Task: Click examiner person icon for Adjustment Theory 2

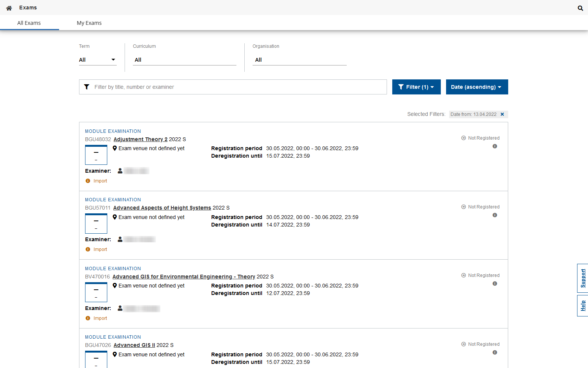Action: pos(120,171)
